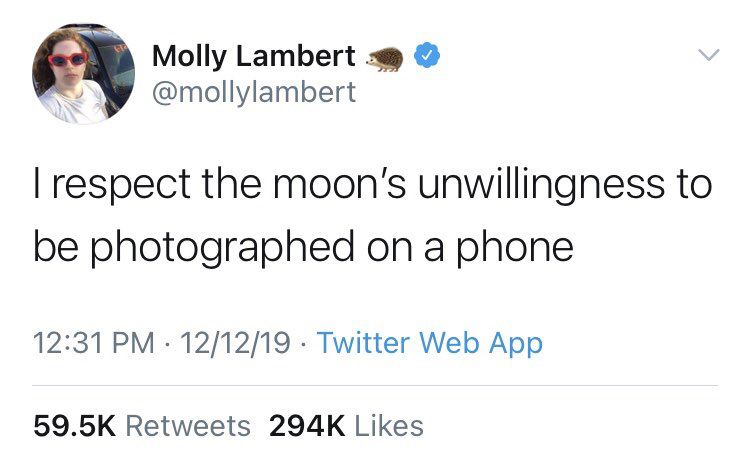Click the @mollylambert handle

click(x=253, y=94)
